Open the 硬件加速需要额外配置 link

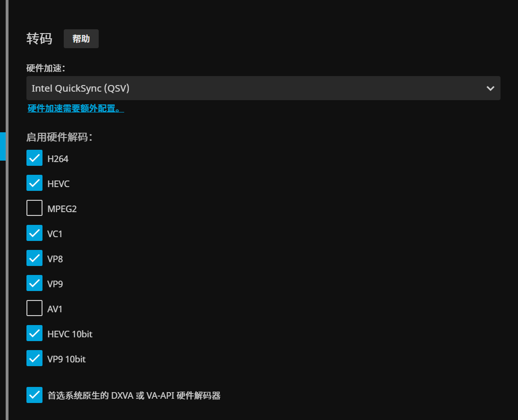coord(76,109)
